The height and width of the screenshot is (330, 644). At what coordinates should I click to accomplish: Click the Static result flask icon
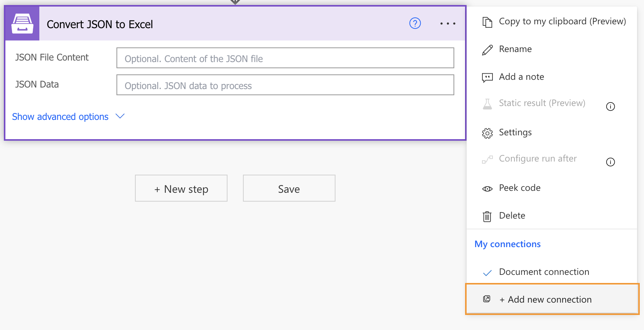coord(487,104)
